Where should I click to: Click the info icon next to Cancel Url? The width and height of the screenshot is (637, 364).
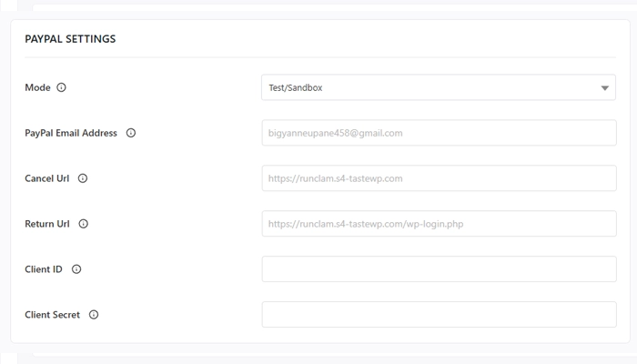(x=83, y=178)
